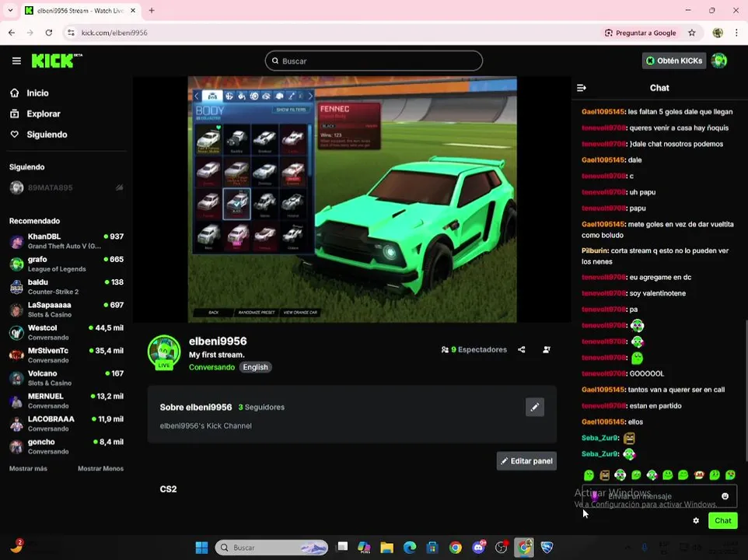
Task: Select the last quick emote in chat row
Action: coord(730,474)
